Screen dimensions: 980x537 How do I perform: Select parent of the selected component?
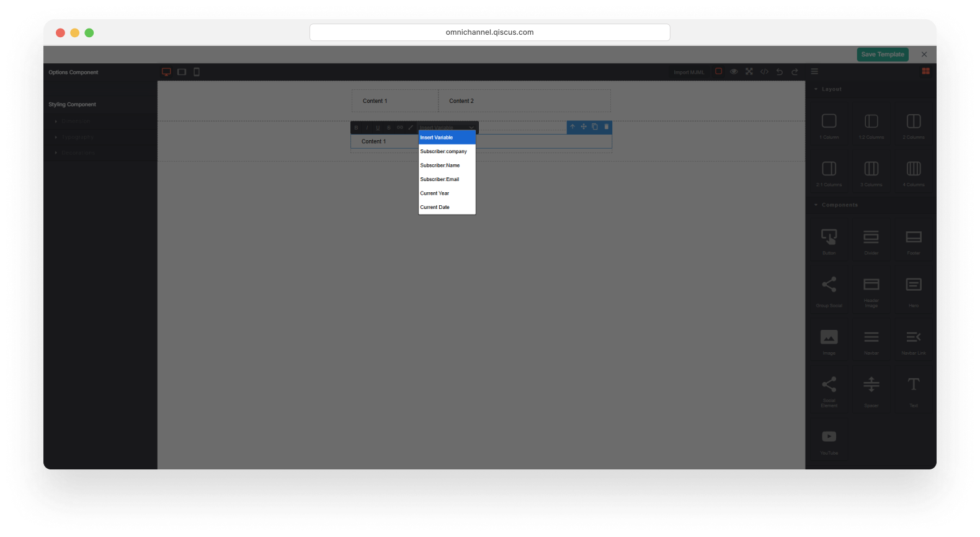[x=572, y=126]
